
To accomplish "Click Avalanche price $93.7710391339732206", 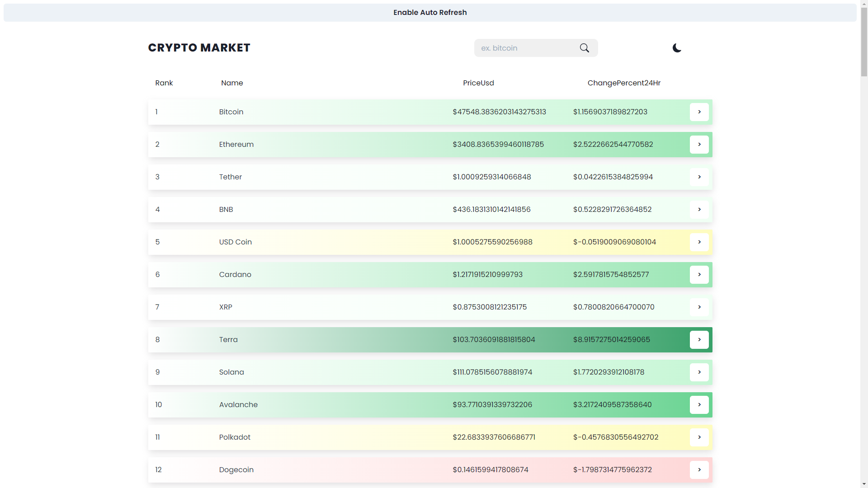I will (x=492, y=405).
